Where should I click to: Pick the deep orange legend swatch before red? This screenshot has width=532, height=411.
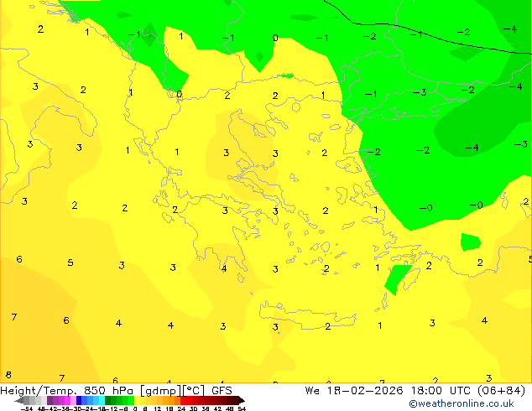[x=177, y=400]
